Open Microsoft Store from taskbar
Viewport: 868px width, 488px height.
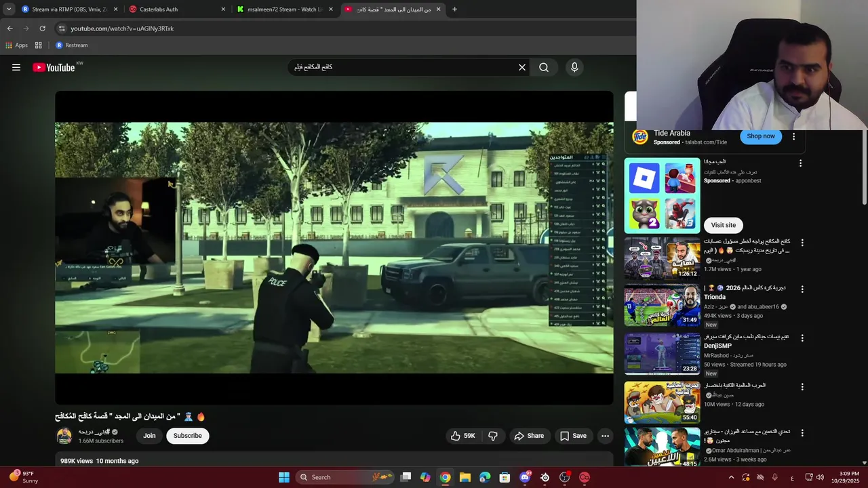tap(505, 477)
